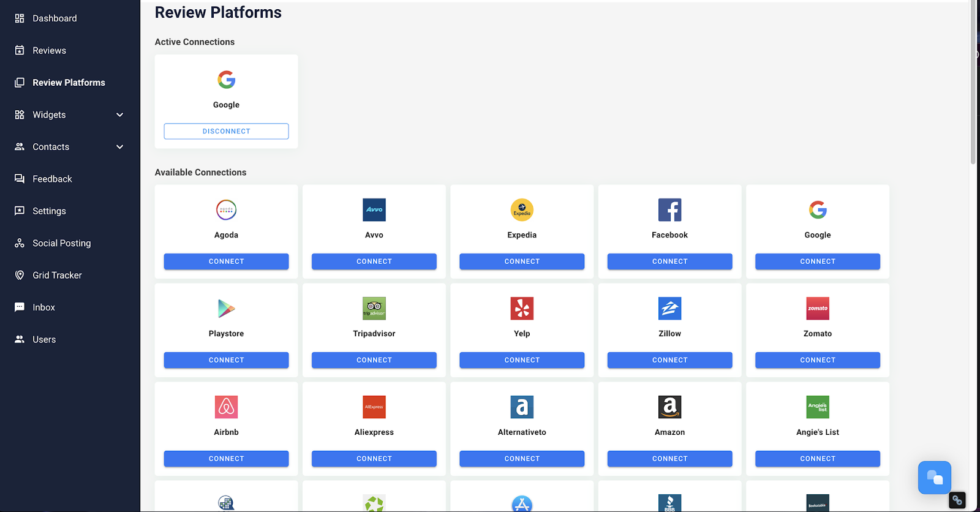Disconnect the active Google connection

pyautogui.click(x=226, y=131)
